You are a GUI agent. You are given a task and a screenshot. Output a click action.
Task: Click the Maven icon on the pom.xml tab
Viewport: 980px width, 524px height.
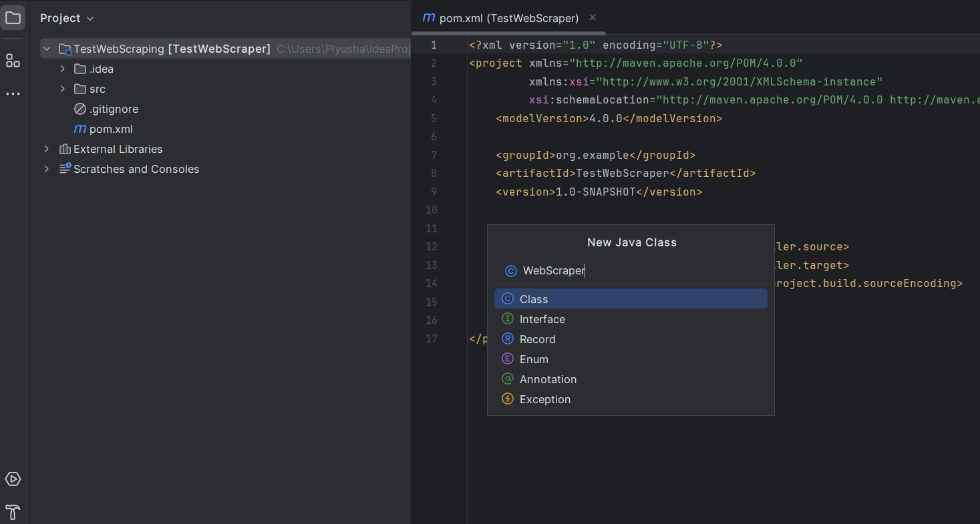[x=429, y=17]
